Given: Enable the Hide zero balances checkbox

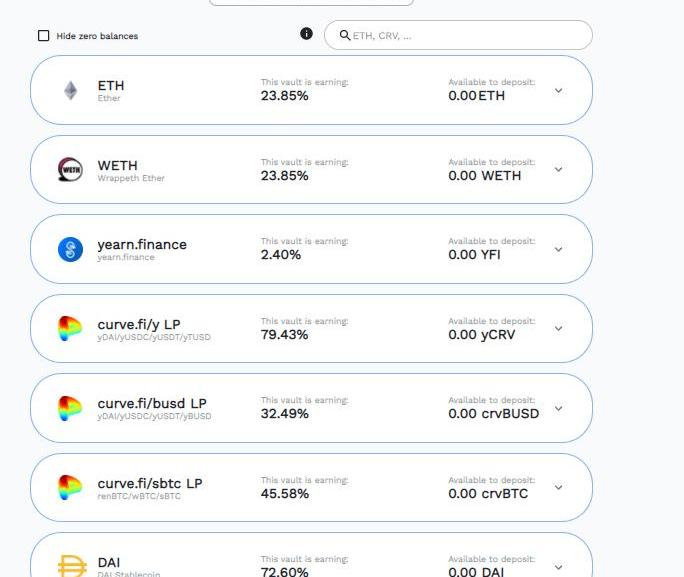Looking at the screenshot, I should [x=43, y=36].
